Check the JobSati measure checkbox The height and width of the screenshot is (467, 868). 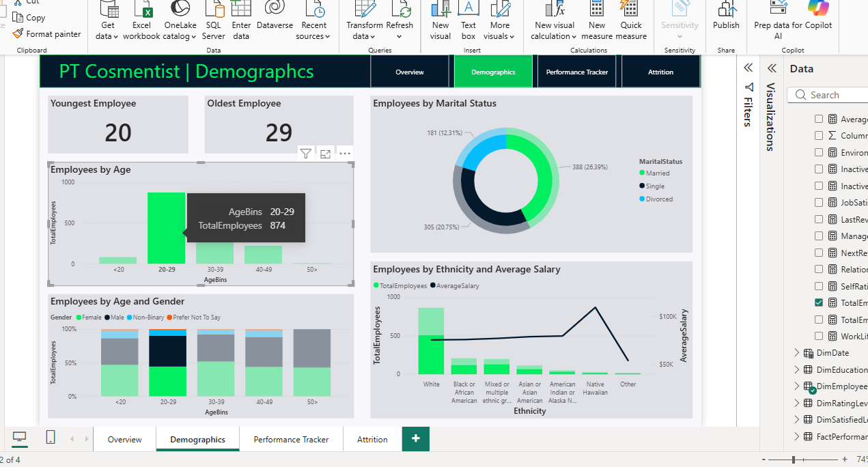819,202
